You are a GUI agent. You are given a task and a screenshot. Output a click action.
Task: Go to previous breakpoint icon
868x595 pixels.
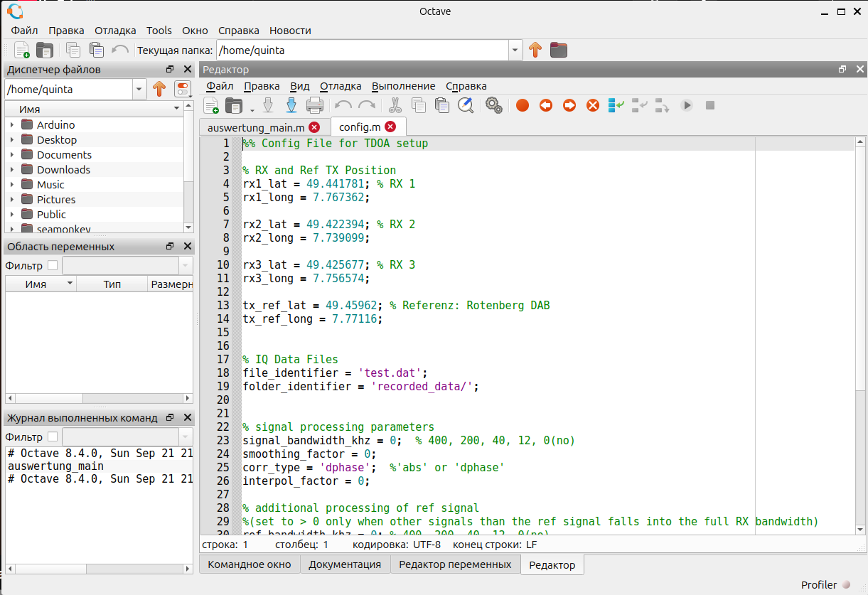coord(546,105)
